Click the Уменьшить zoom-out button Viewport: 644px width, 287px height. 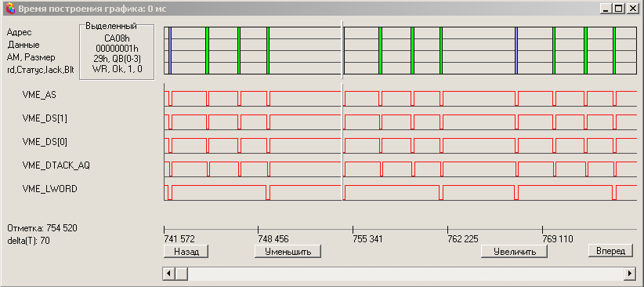[288, 251]
